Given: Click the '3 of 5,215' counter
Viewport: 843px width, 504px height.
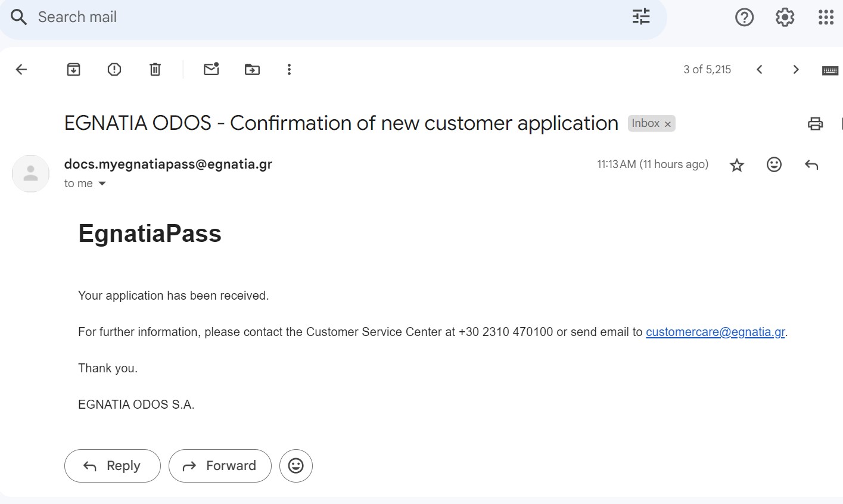Looking at the screenshot, I should (707, 70).
